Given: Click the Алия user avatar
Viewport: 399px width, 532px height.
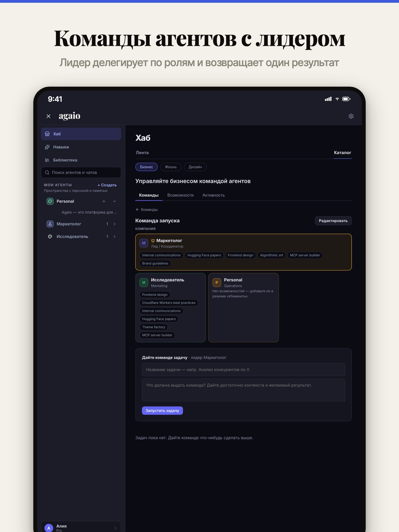Looking at the screenshot, I should click(49, 528).
